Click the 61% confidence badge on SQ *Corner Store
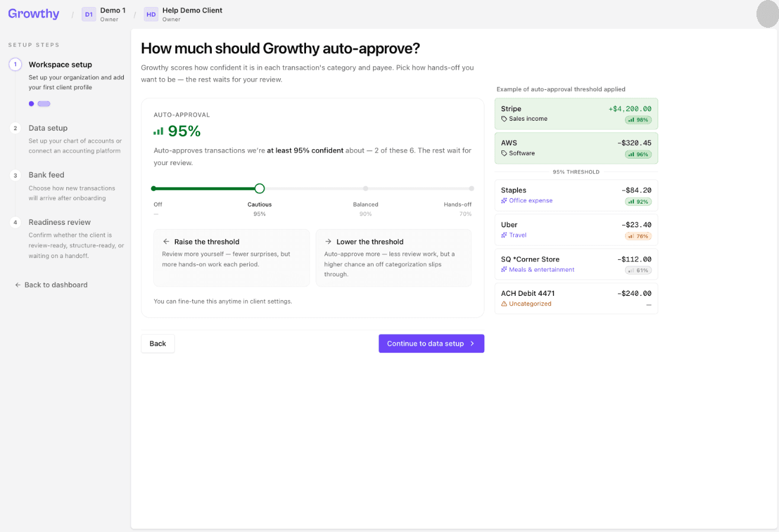The height and width of the screenshot is (532, 779). (638, 270)
